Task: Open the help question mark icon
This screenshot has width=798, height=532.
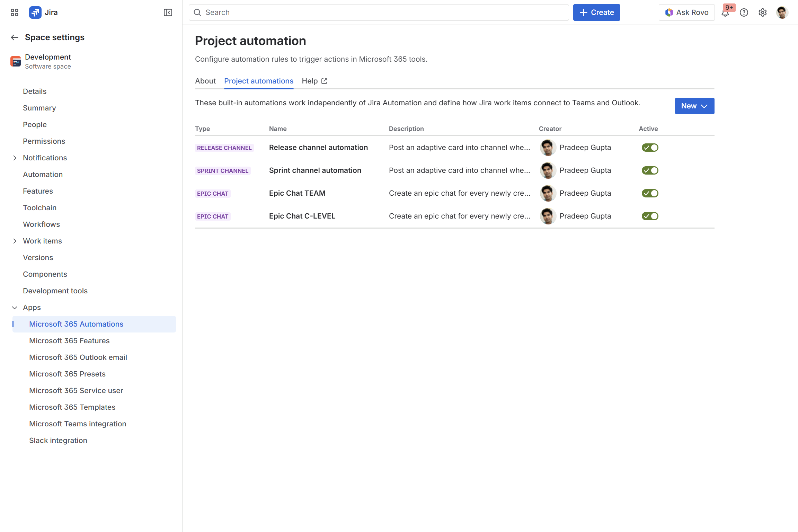Action: coord(744,12)
